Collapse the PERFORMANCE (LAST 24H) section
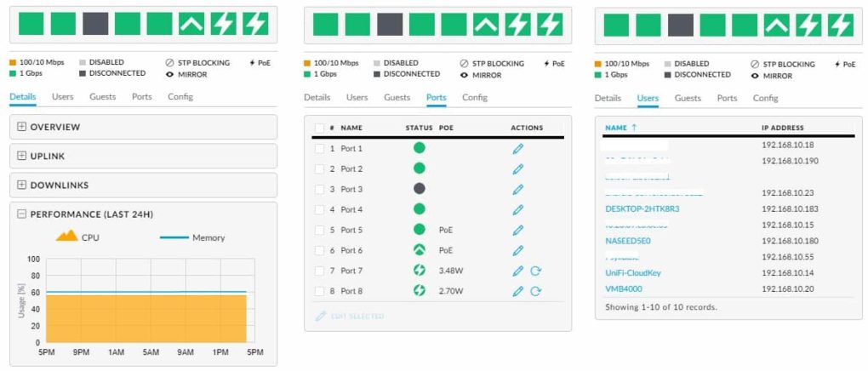 click(22, 214)
